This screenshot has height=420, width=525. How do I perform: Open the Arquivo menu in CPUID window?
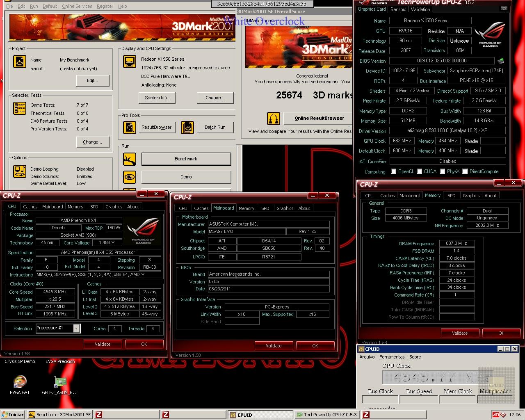(x=367, y=357)
